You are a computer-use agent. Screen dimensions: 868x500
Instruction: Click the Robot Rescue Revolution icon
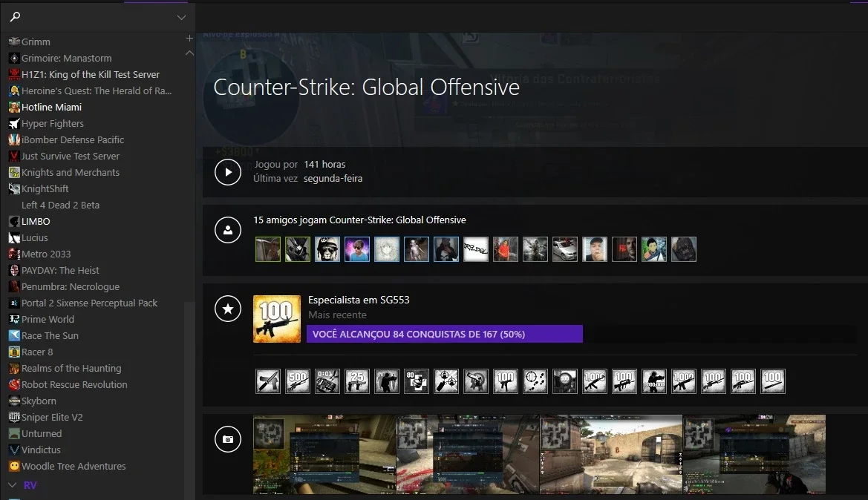pos(14,384)
